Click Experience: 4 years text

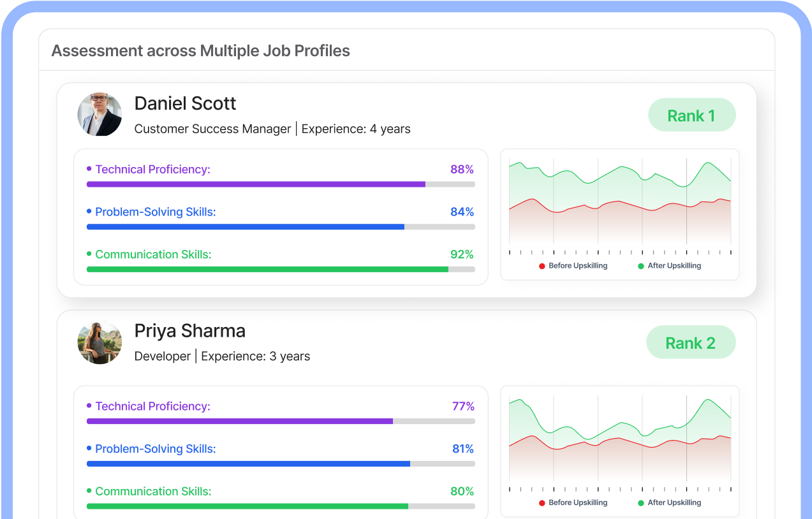click(x=356, y=129)
